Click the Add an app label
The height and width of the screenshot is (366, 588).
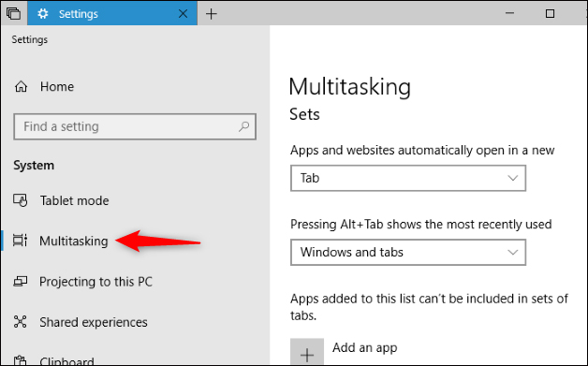pyautogui.click(x=364, y=347)
